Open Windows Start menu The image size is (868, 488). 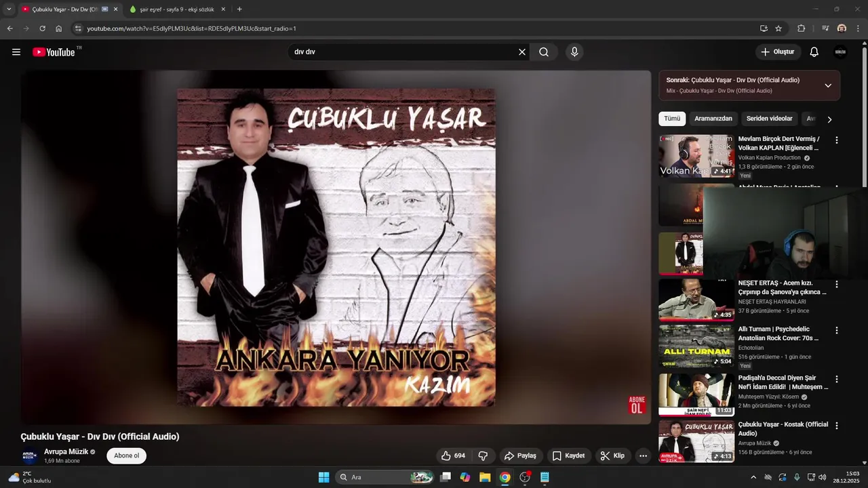tap(323, 477)
